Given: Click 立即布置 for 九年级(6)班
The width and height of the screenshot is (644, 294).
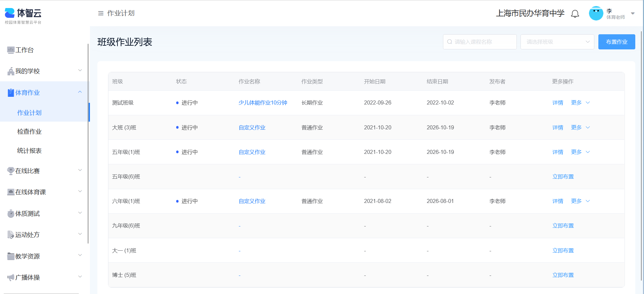Looking at the screenshot, I should pyautogui.click(x=563, y=226).
